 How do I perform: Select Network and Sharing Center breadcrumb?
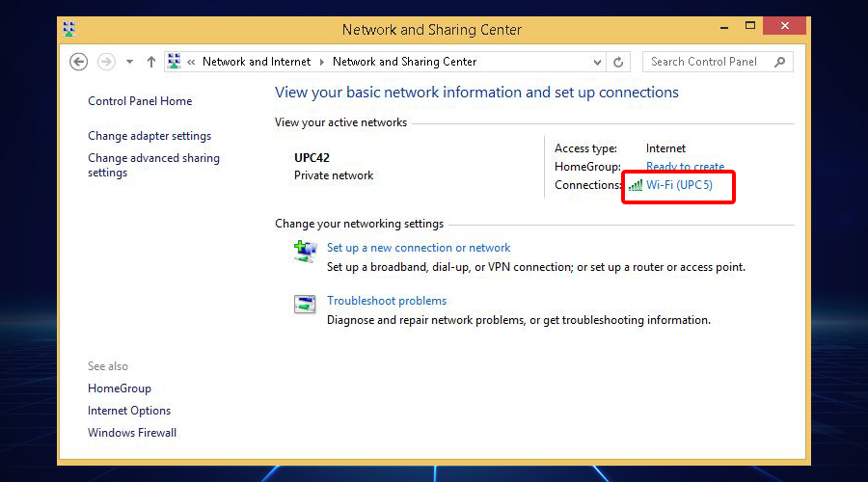pos(404,62)
